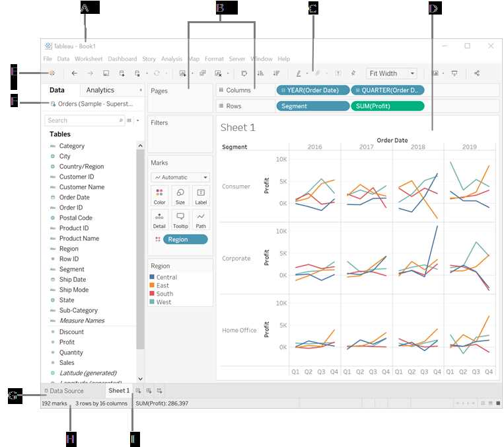Click the Data Source tab
Viewport: 504px width, 447px height.
[63, 391]
